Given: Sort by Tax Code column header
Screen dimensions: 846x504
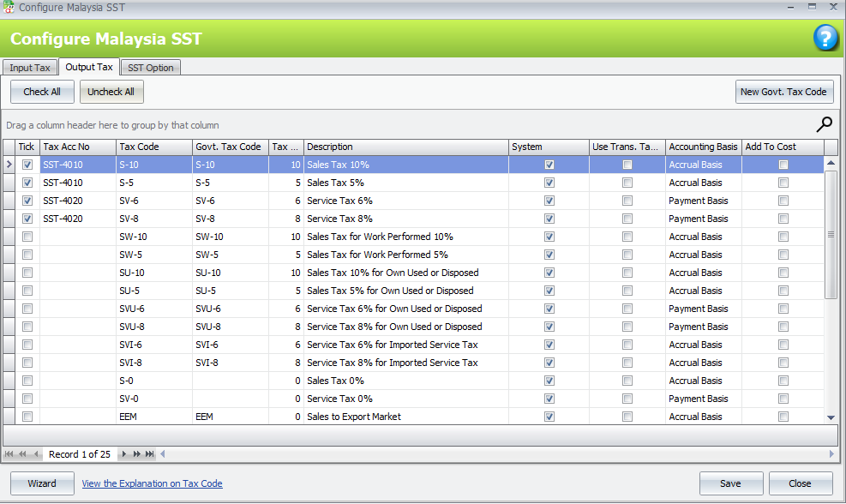Looking at the screenshot, I should [x=153, y=147].
